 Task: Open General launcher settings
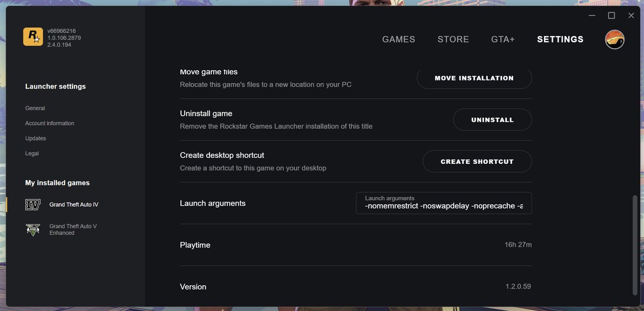pos(35,108)
